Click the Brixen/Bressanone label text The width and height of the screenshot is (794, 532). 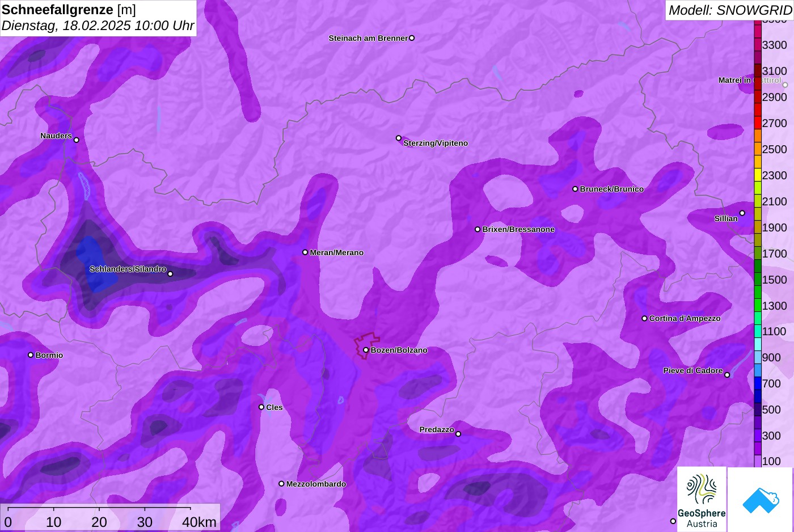(518, 229)
